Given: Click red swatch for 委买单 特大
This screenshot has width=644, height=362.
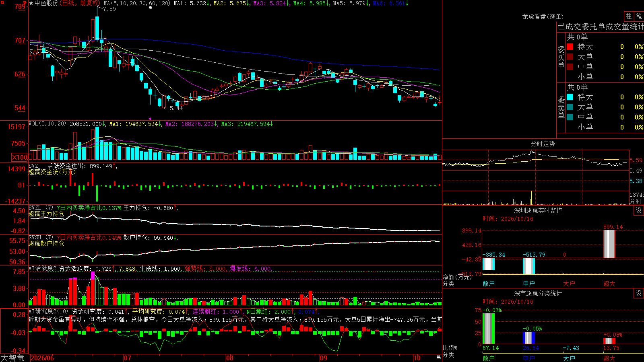Looking at the screenshot, I should tap(570, 47).
